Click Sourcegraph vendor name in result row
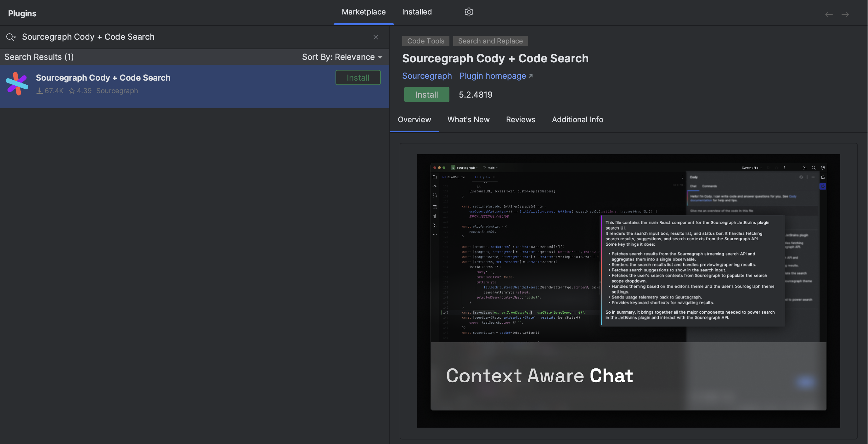The width and height of the screenshot is (868, 444). (117, 91)
